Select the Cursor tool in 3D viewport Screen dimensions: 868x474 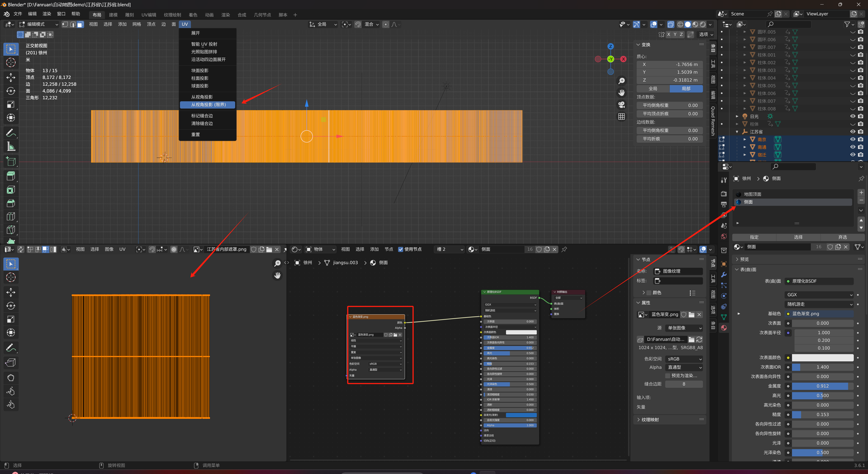[x=11, y=63]
